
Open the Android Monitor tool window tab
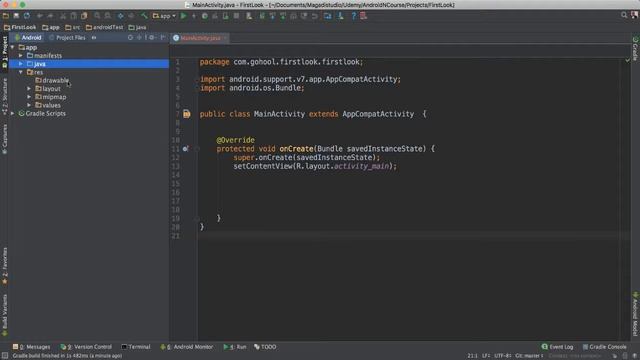click(x=187, y=347)
